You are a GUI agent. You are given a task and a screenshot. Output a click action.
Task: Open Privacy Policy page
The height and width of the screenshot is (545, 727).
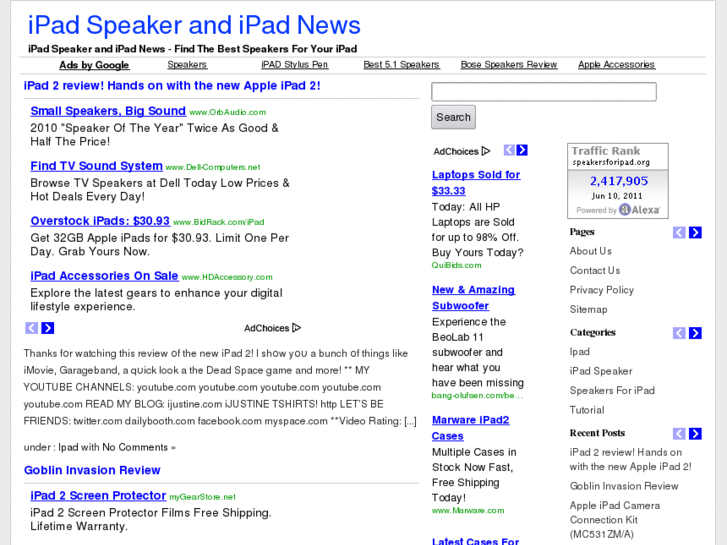[602, 290]
